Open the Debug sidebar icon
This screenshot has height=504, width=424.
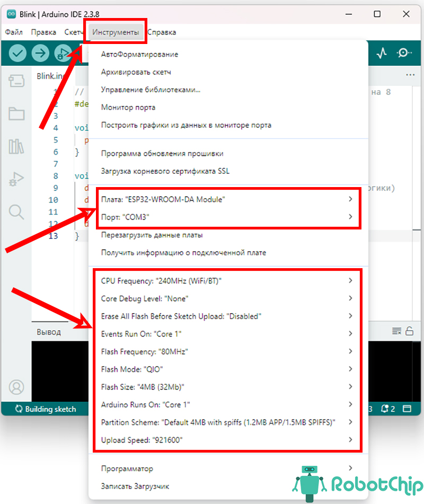pyautogui.click(x=16, y=179)
